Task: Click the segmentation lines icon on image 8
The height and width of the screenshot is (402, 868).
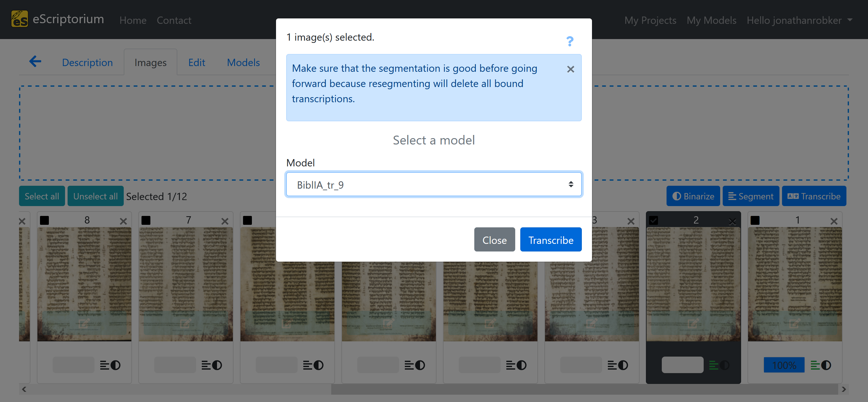Action: pyautogui.click(x=104, y=365)
